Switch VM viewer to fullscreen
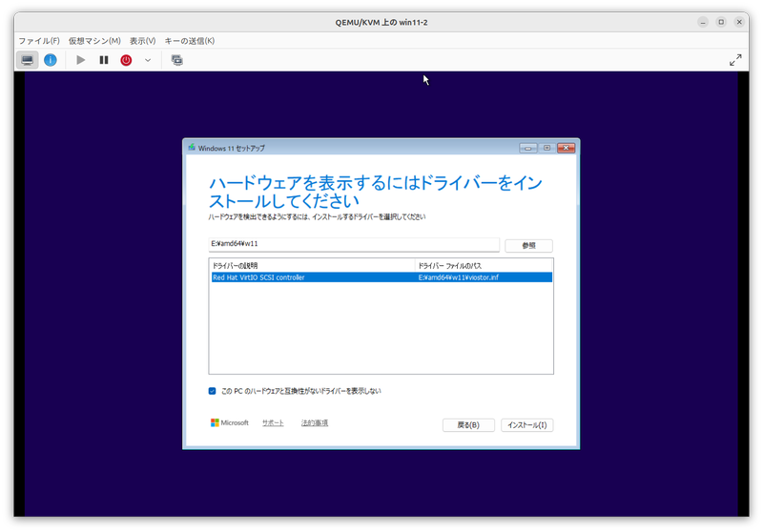This screenshot has width=763, height=532. pyautogui.click(x=735, y=60)
